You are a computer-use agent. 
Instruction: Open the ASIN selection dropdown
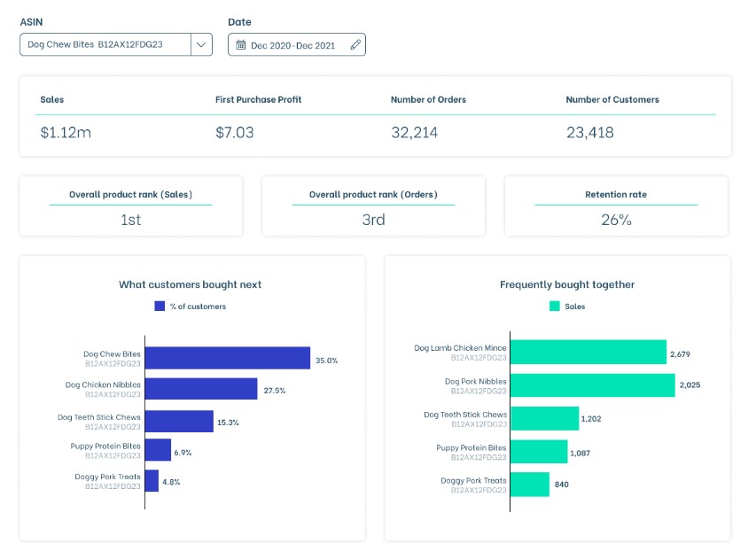(201, 43)
